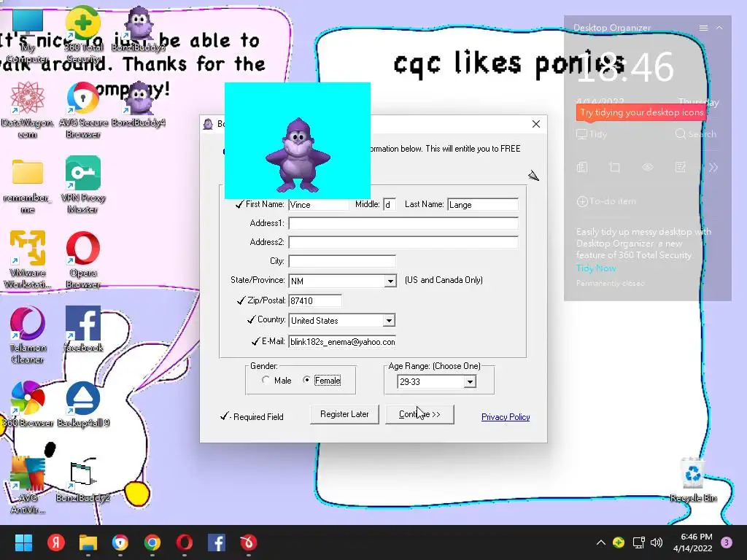Add a To-do item in Desktop Organizer
Viewport: 747px width, 560px height.
pos(606,201)
